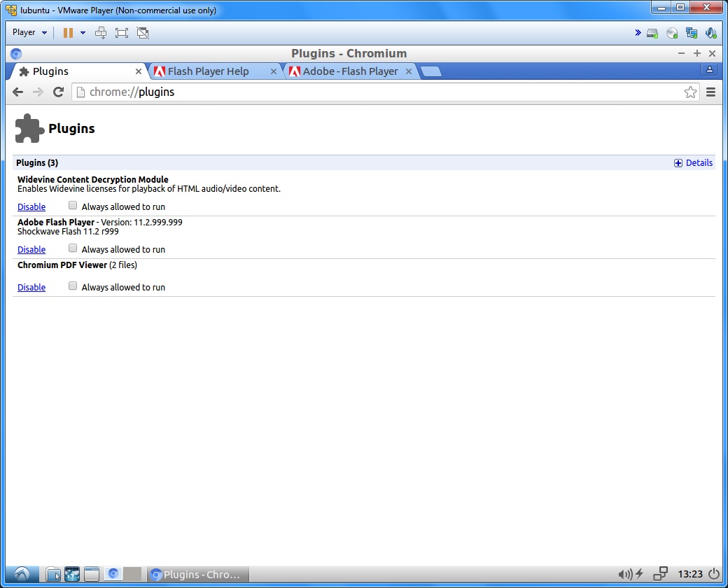Open the volume control in system tray
Viewport: 728px width, 588px height.
(x=625, y=575)
